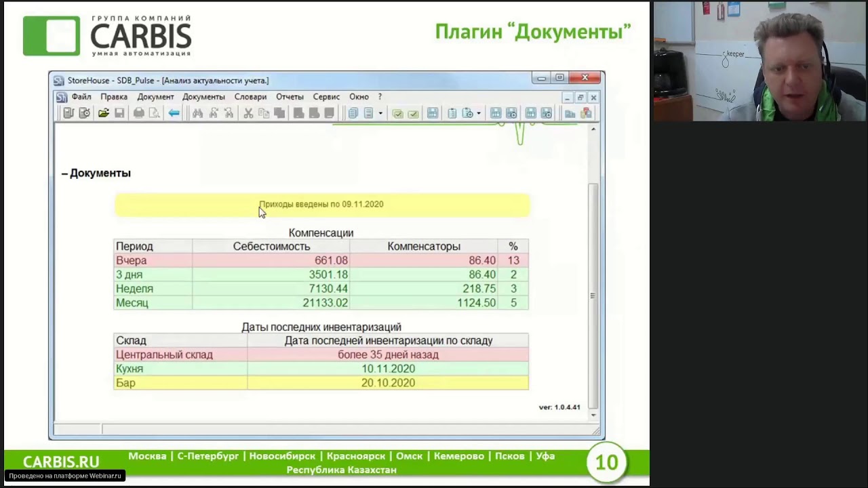Click the paste icon after the copy icon
This screenshot has width=868, height=488.
pos(279,113)
